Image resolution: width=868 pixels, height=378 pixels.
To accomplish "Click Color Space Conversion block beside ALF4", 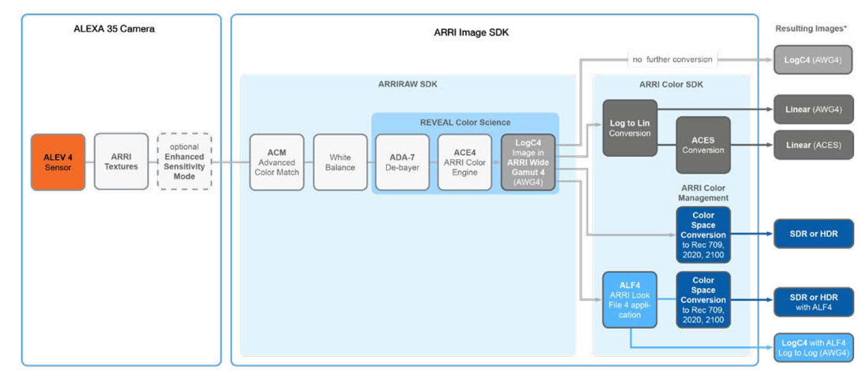I will [703, 300].
